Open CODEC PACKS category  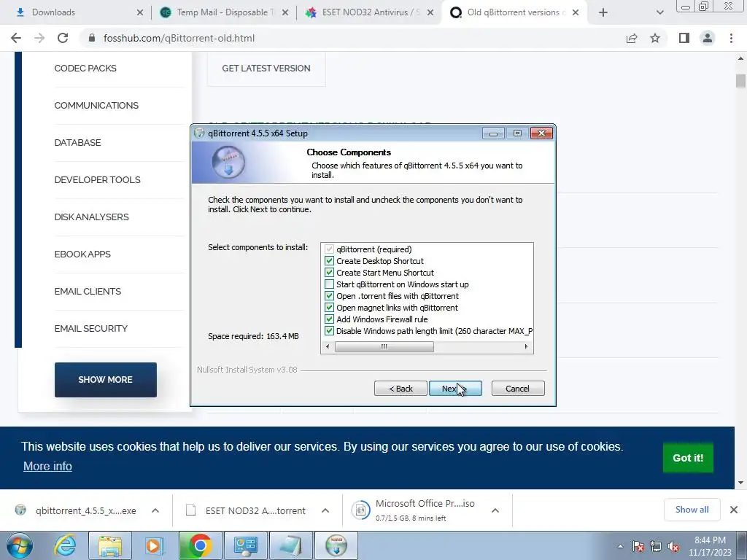point(85,68)
